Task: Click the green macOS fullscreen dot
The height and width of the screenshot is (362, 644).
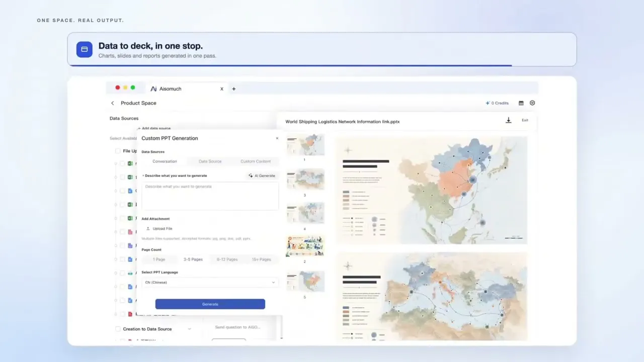Action: click(x=133, y=87)
